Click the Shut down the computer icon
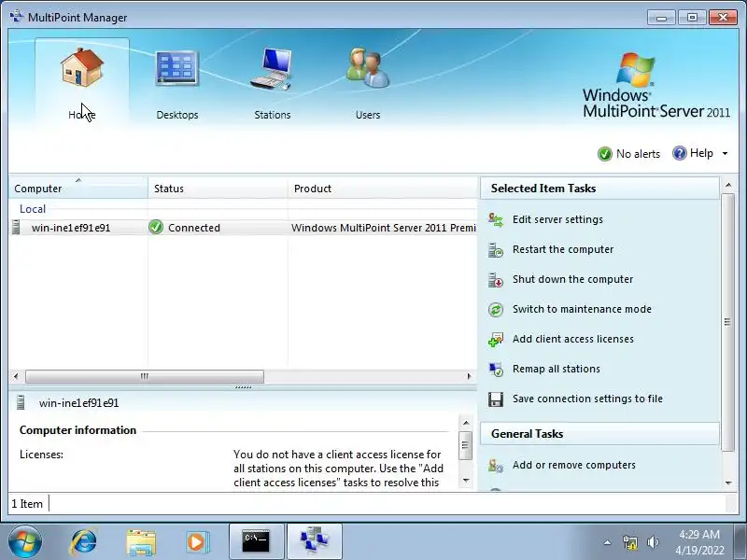Image resolution: width=747 pixels, height=560 pixels. tap(496, 279)
